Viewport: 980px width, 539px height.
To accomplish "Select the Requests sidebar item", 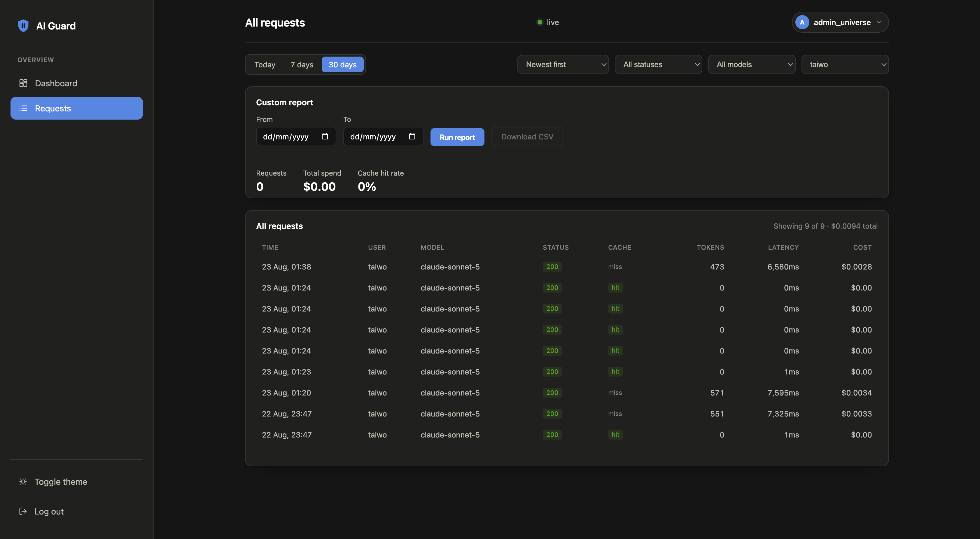I will coord(76,108).
